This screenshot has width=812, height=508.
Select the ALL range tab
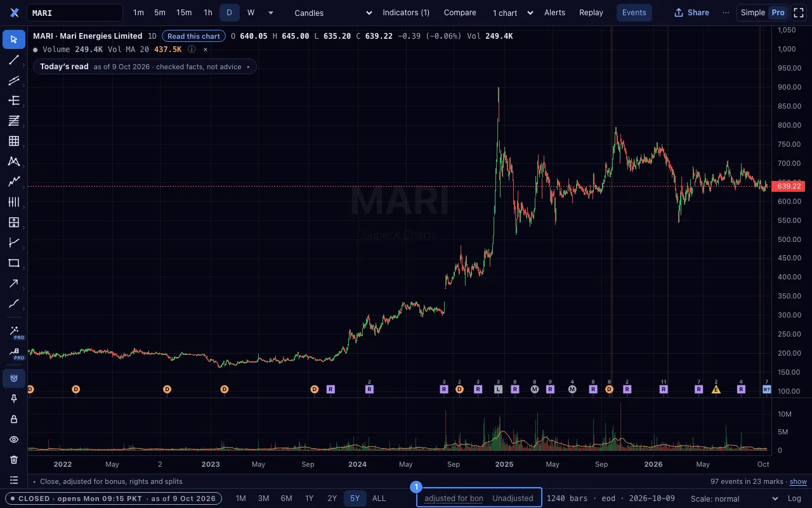point(379,498)
